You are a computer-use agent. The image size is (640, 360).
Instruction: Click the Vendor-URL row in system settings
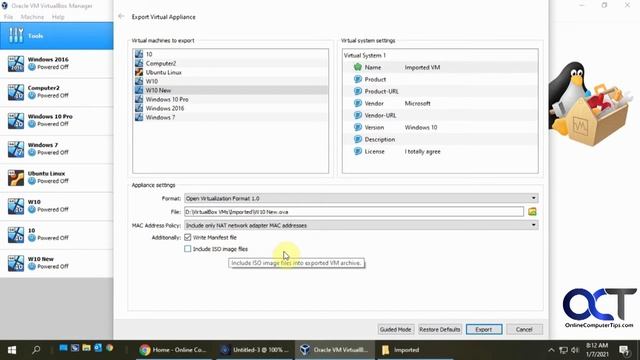point(440,116)
